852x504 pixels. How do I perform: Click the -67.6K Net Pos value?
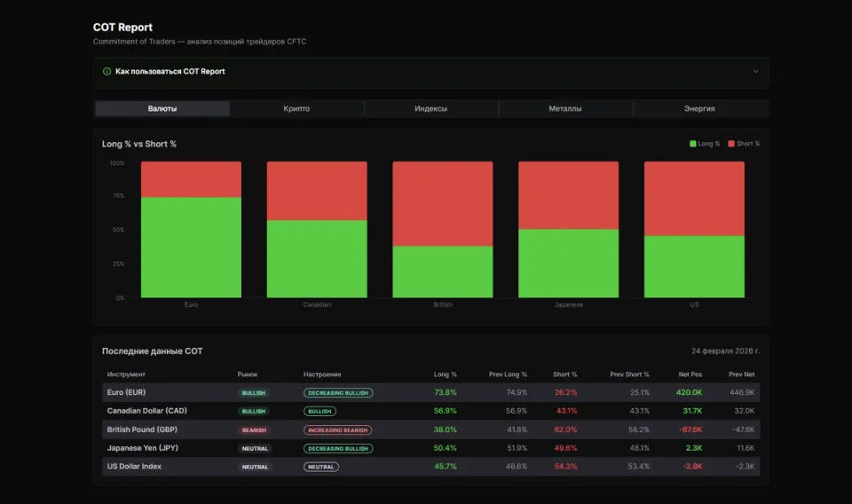[x=690, y=429]
